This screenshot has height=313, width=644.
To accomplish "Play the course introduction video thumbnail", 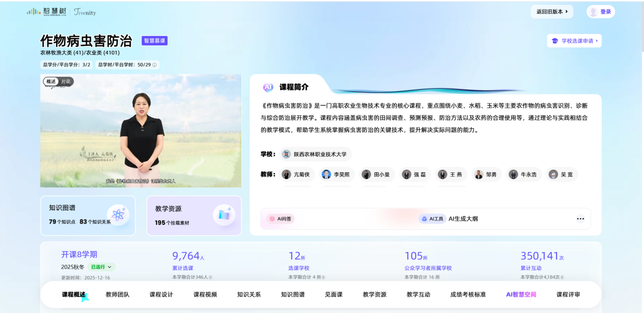I will tap(141, 131).
